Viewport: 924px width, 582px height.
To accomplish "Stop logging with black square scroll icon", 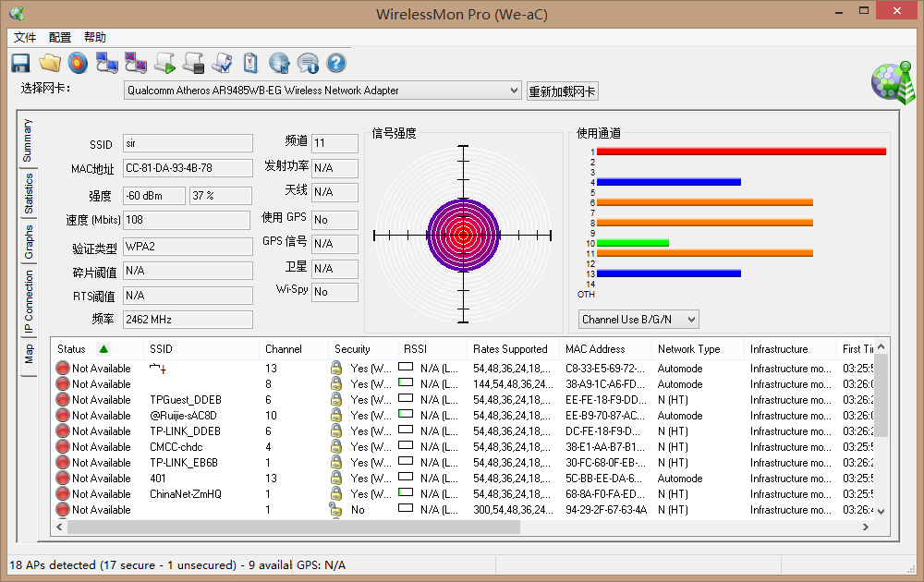I will pyautogui.click(x=193, y=63).
